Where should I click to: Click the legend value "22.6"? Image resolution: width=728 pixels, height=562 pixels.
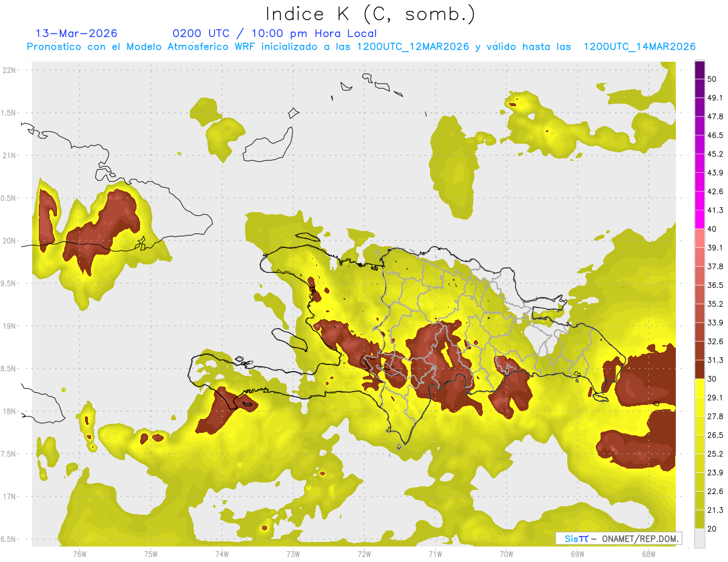click(x=715, y=492)
